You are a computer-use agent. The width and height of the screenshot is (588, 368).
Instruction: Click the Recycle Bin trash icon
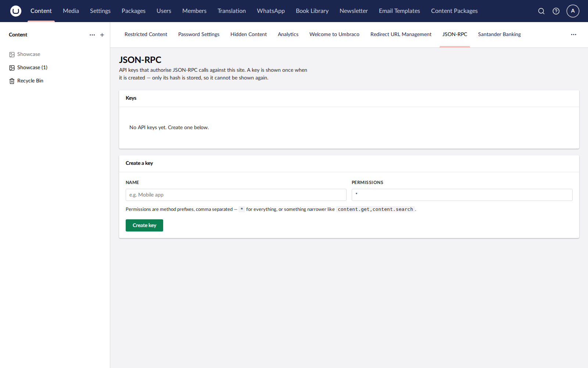12,81
